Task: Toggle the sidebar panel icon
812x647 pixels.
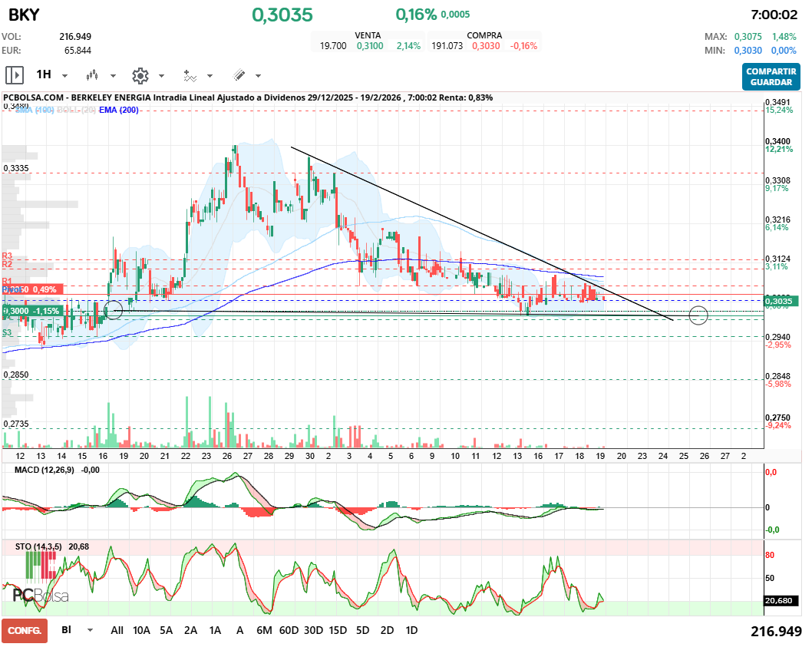Action: click(x=15, y=75)
